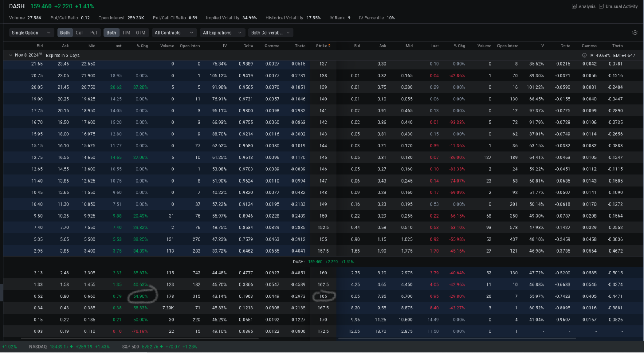644x353 pixels.
Task: Open the Both Deliverables dropdown
Action: [x=270, y=33]
